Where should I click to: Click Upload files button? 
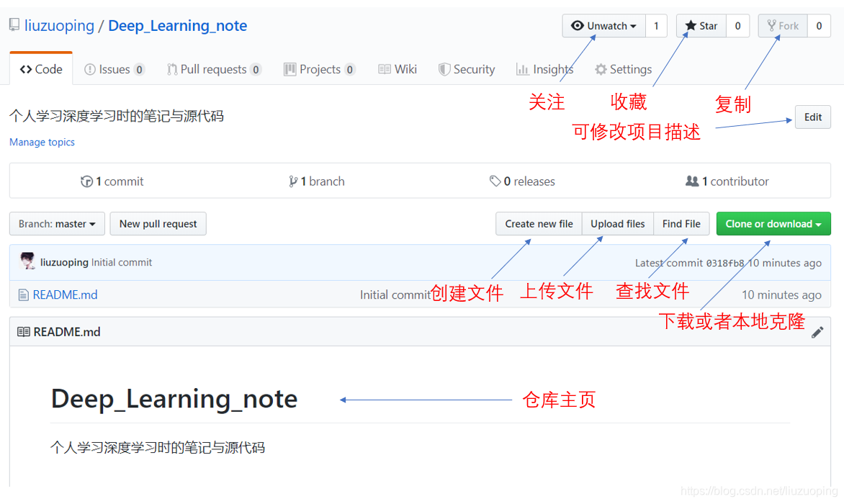click(x=617, y=224)
